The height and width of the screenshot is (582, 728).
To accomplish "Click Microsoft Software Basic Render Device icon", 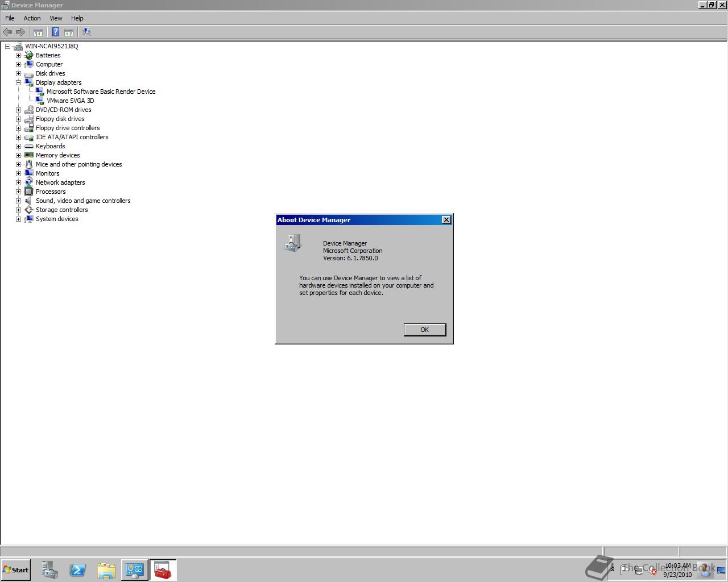I will (x=40, y=92).
